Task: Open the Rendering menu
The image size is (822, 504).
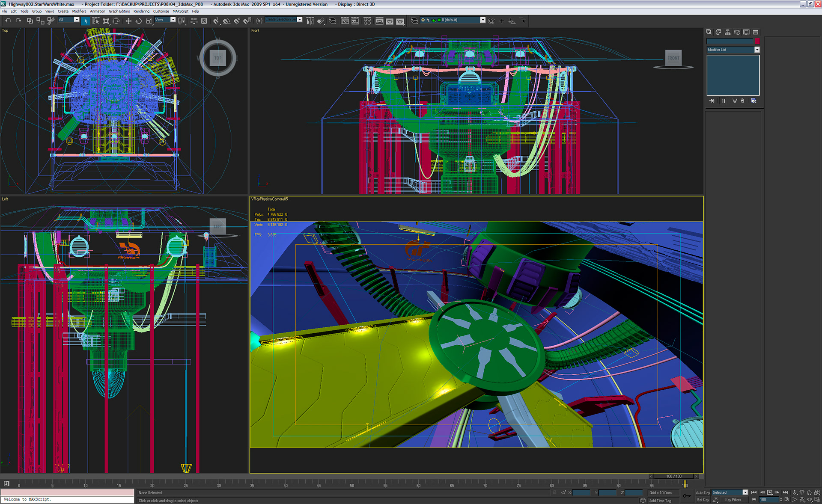Action: pos(141,11)
